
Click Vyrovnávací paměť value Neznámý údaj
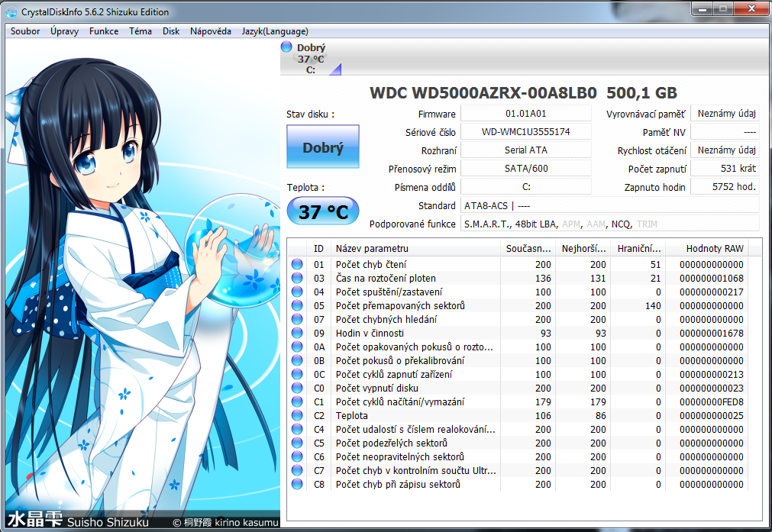pos(725,113)
